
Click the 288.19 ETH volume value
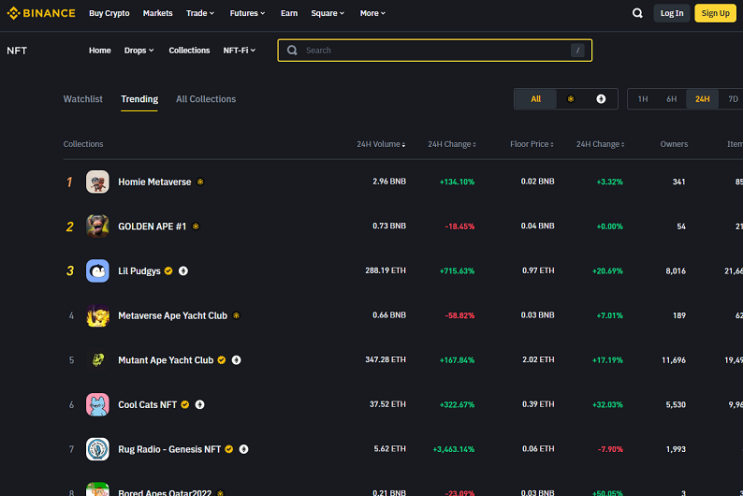(x=385, y=271)
